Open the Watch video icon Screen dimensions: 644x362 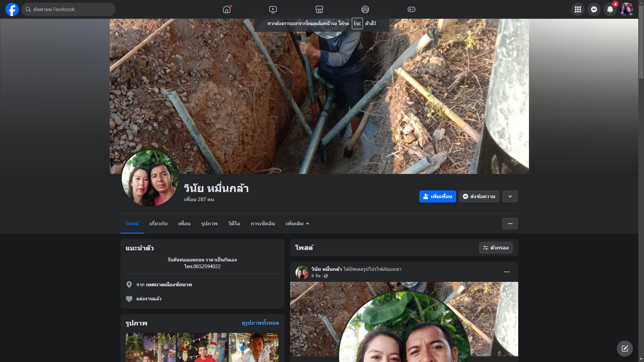click(273, 9)
